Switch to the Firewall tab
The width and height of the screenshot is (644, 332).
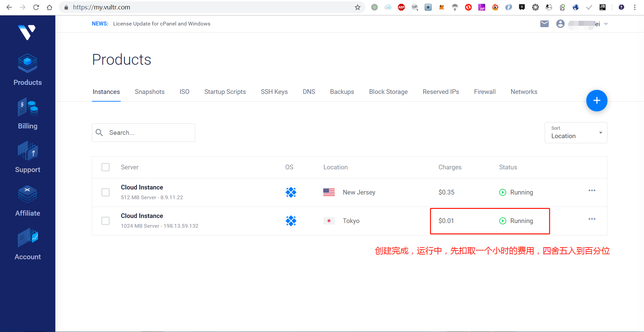tap(485, 92)
